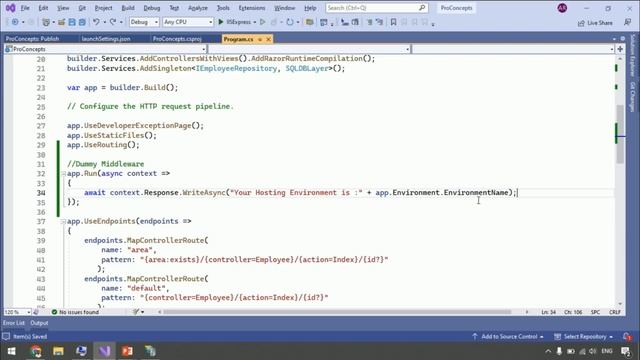The width and height of the screenshot is (640, 360).
Task: Click the Ln: 34 status indicator
Action: [549, 312]
